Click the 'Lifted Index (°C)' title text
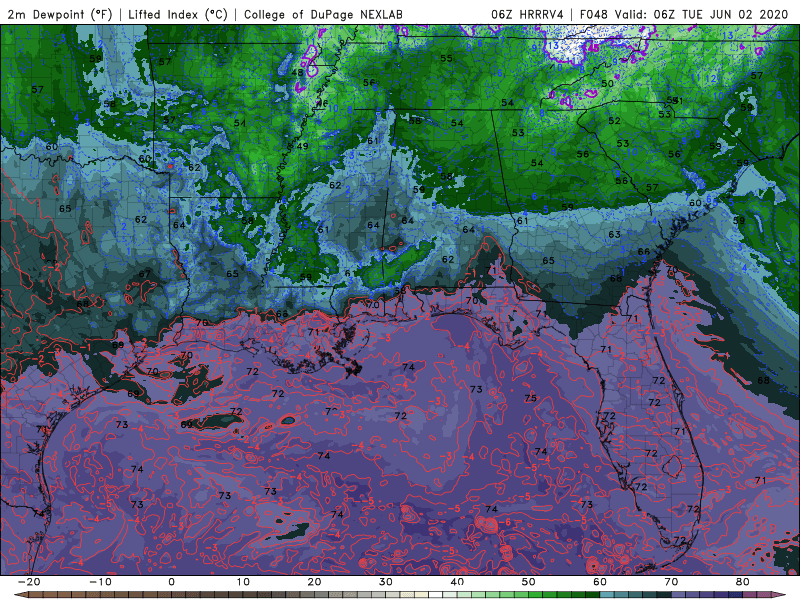Viewport: 800px width, 600px height. (x=178, y=15)
